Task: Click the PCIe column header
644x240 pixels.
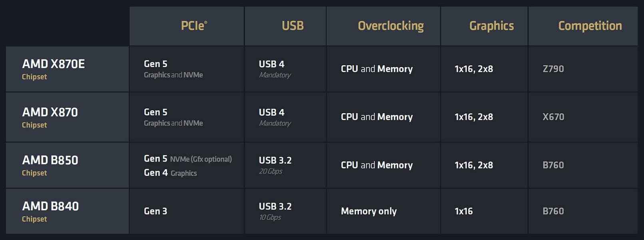Action: (x=194, y=26)
